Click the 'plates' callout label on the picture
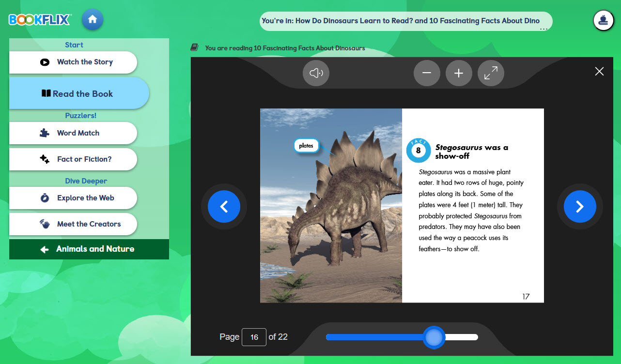The height and width of the screenshot is (364, 621). 306,146
